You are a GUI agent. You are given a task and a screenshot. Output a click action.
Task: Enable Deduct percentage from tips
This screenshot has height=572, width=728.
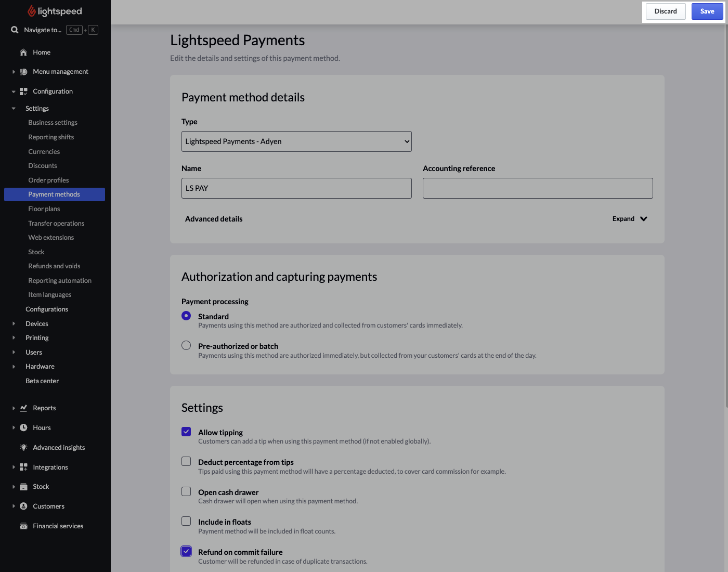[x=186, y=461]
